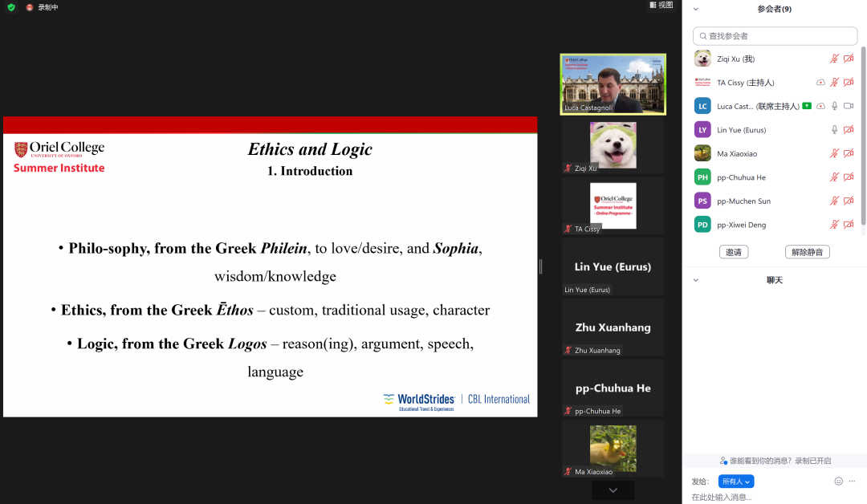The height and width of the screenshot is (504, 867).
Task: Click pp-Muchen Sun's muted microphone icon
Action: point(834,201)
